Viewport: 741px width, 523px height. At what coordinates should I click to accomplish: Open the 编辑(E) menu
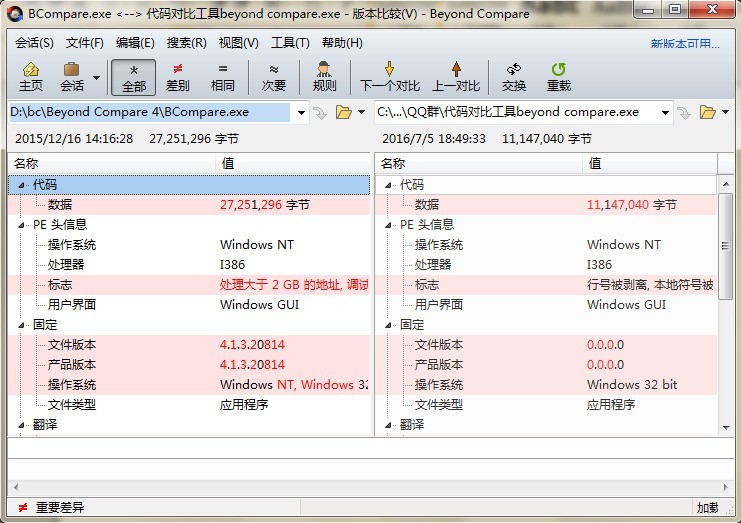pos(135,43)
